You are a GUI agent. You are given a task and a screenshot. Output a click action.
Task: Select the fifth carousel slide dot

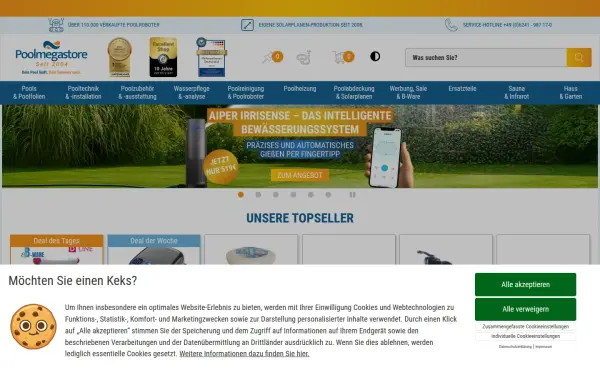coord(311,195)
